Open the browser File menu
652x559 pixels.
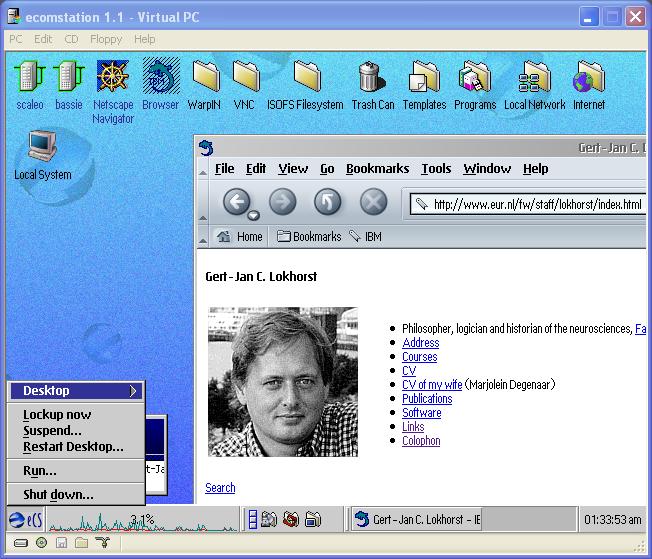(225, 168)
